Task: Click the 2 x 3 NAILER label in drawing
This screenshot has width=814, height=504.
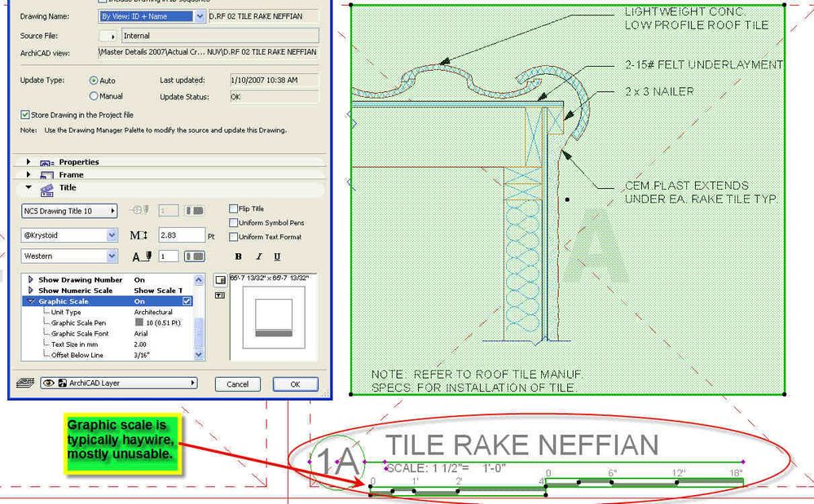Action: click(659, 92)
